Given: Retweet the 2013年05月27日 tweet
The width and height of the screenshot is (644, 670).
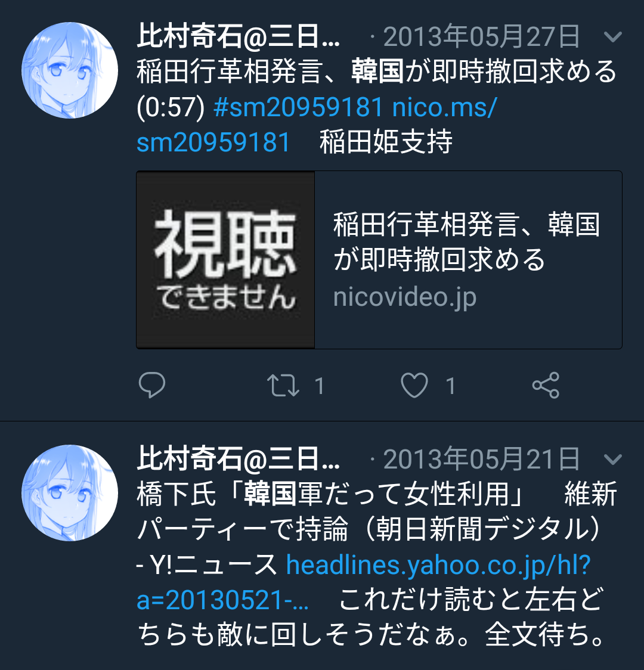Looking at the screenshot, I should point(283,385).
